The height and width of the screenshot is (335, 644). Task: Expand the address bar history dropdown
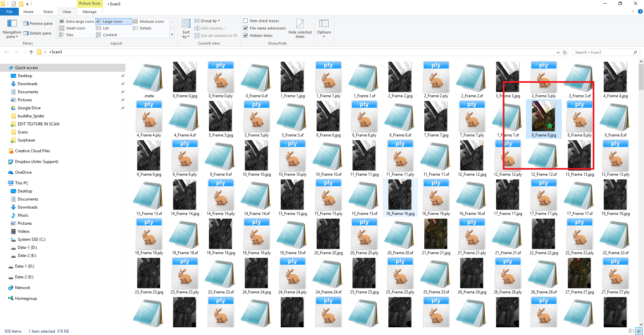click(x=558, y=52)
